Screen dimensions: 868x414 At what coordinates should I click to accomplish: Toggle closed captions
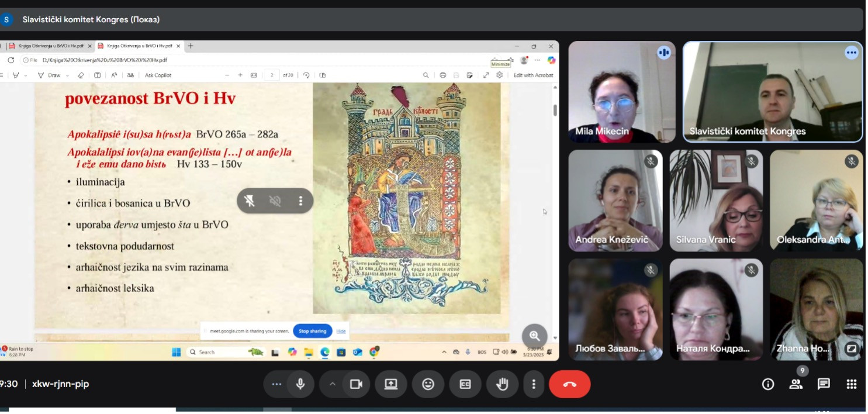[x=465, y=384]
